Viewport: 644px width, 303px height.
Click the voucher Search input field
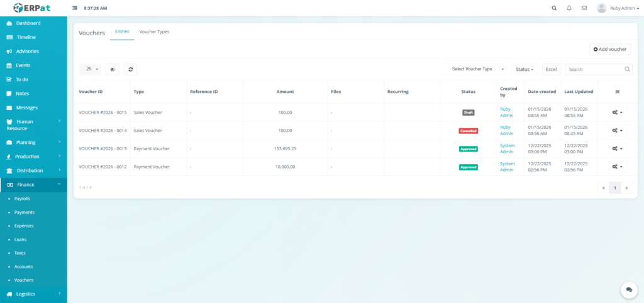(x=594, y=69)
